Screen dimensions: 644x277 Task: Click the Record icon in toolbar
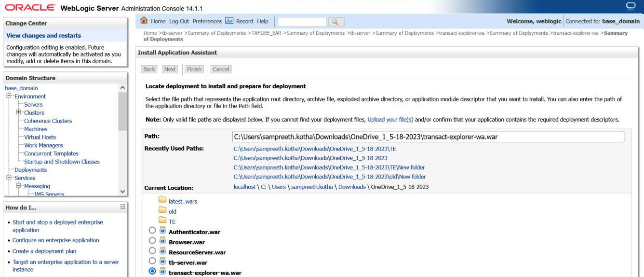[229, 21]
